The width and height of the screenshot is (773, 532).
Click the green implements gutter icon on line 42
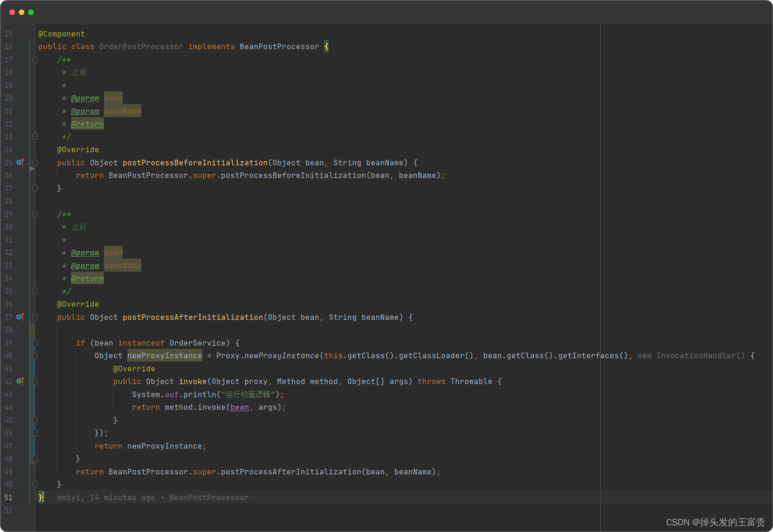tap(20, 381)
